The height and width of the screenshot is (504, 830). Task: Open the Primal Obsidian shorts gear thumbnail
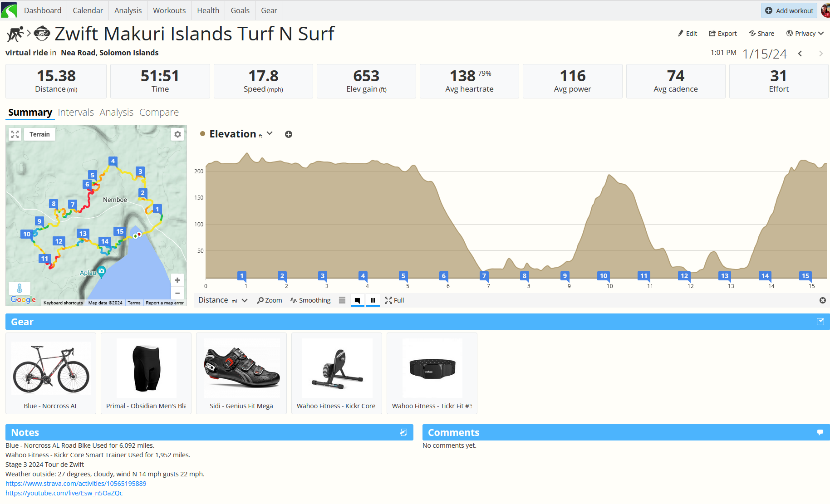point(146,373)
